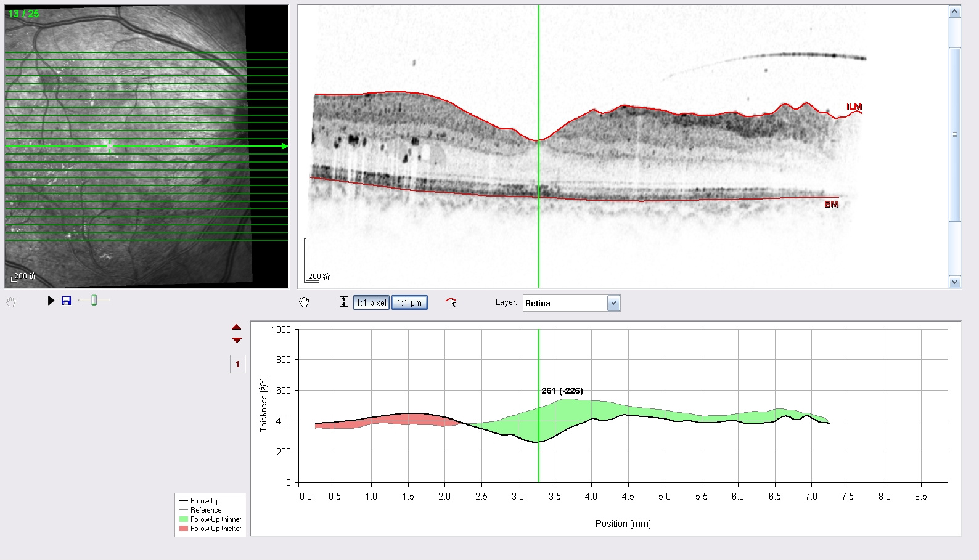This screenshot has height=560, width=979.
Task: Adjust the playback speed slider handle
Action: tap(94, 300)
